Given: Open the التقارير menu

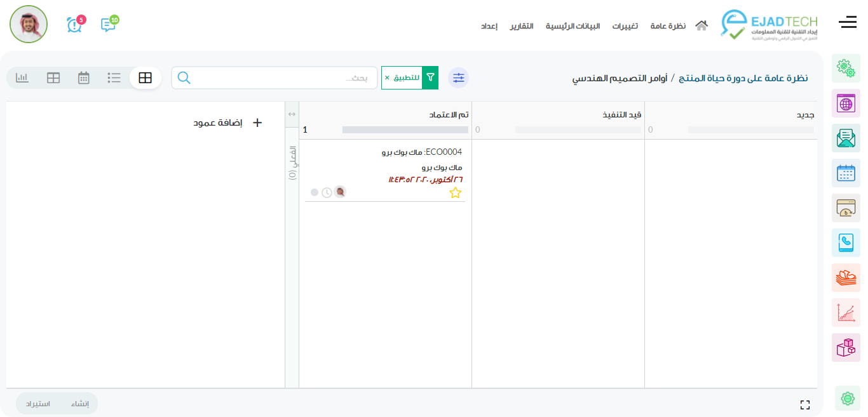Looking at the screenshot, I should click(x=522, y=26).
